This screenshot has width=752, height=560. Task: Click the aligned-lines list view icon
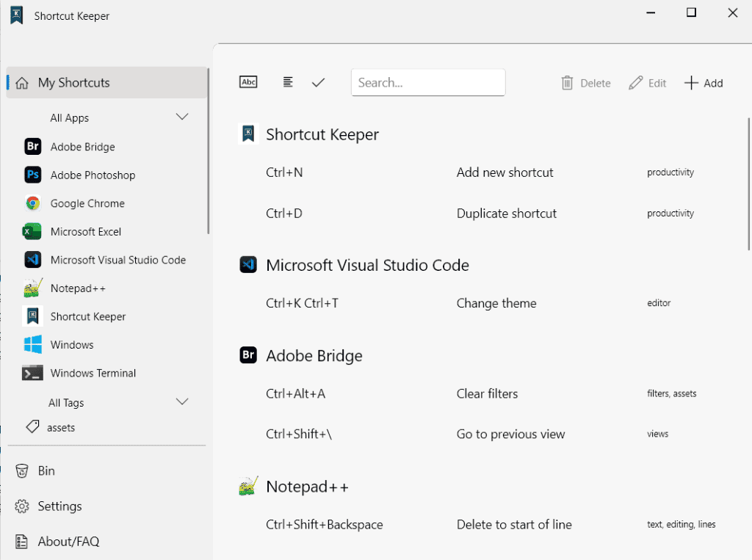point(288,82)
